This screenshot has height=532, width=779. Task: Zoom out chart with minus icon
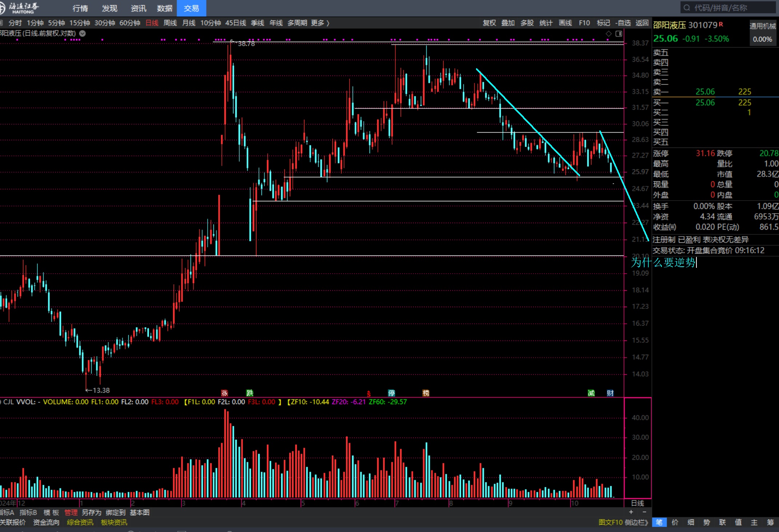click(644, 512)
